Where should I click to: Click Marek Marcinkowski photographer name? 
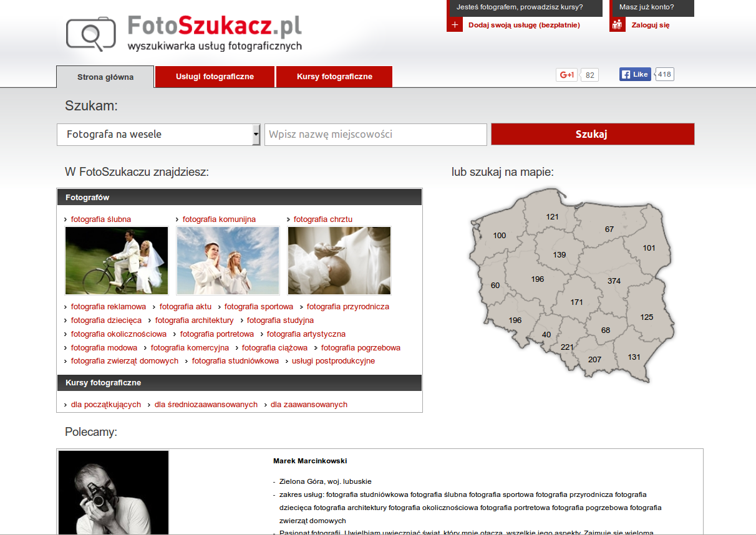(x=310, y=461)
